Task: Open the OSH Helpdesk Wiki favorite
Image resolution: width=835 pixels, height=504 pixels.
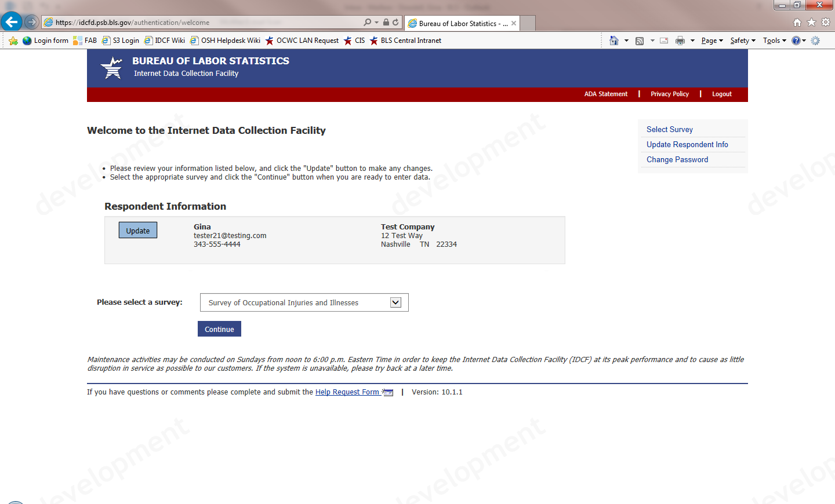Action: click(225, 41)
